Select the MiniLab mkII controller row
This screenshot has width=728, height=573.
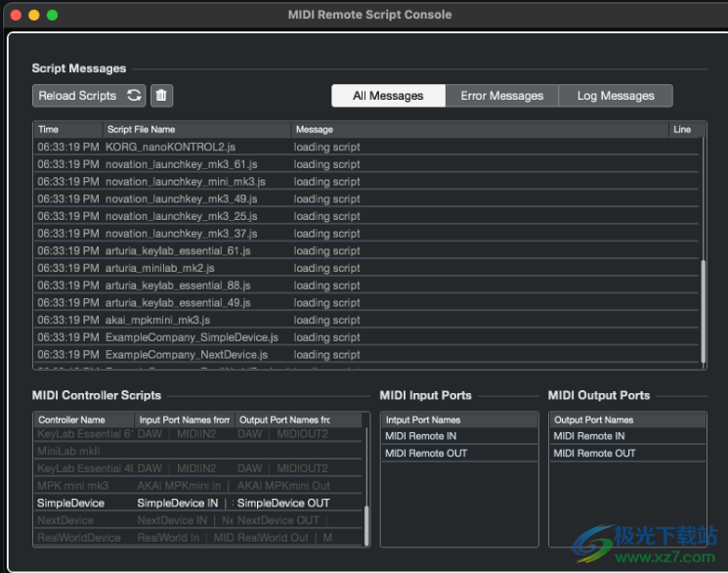click(198, 451)
